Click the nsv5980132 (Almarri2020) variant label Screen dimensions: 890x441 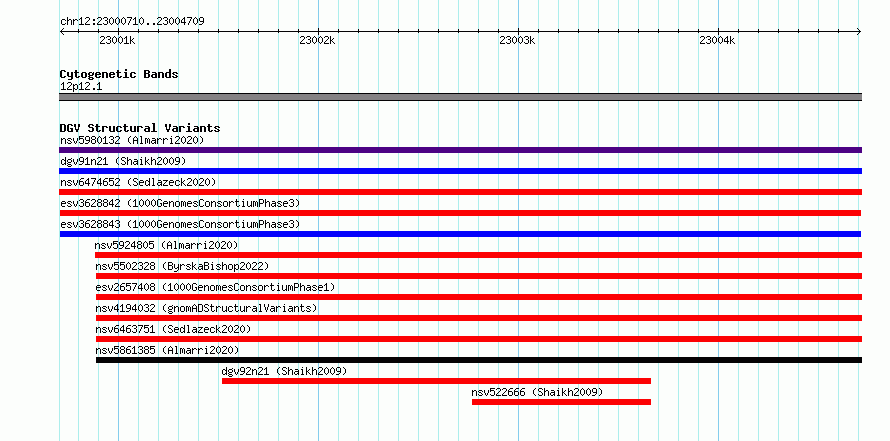tap(132, 140)
